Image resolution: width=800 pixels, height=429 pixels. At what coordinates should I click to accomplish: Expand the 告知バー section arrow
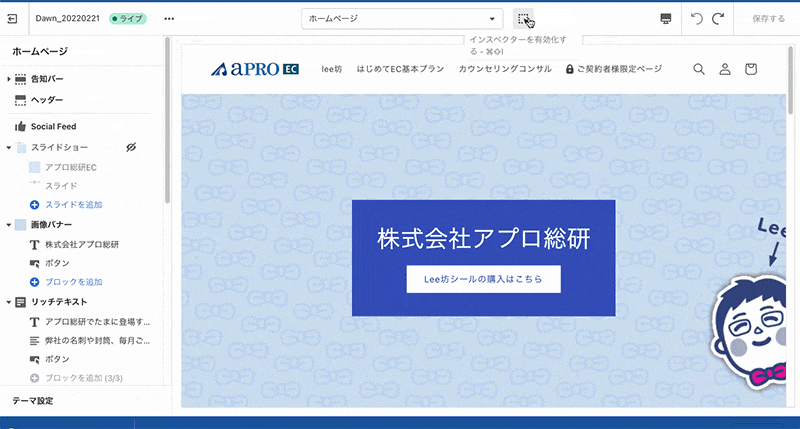pyautogui.click(x=9, y=79)
